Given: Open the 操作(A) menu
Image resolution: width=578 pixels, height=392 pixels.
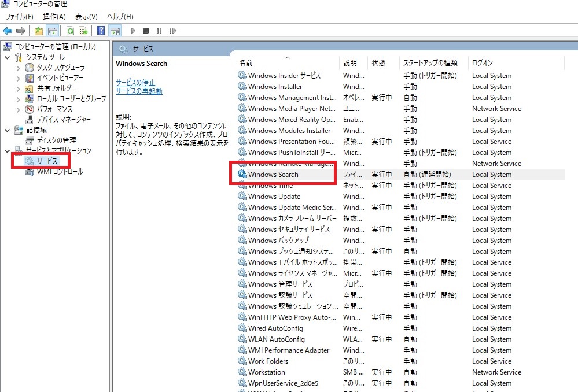Looking at the screenshot, I should [54, 17].
